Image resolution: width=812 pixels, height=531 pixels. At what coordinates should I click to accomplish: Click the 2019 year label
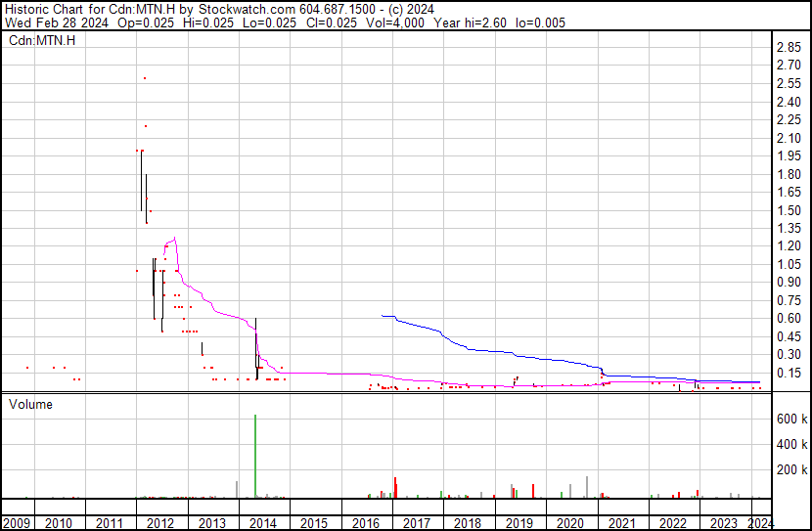[519, 523]
